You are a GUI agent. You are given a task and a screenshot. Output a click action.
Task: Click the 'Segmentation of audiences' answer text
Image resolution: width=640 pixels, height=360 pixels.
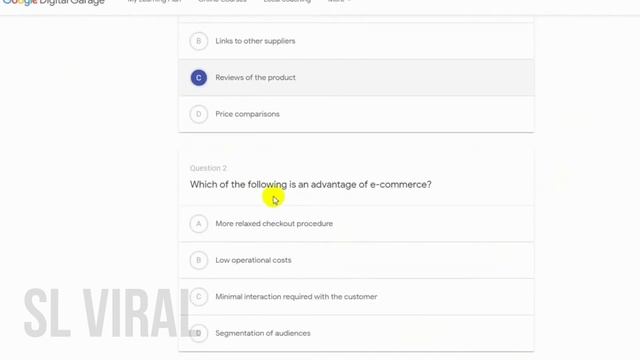pyautogui.click(x=263, y=333)
